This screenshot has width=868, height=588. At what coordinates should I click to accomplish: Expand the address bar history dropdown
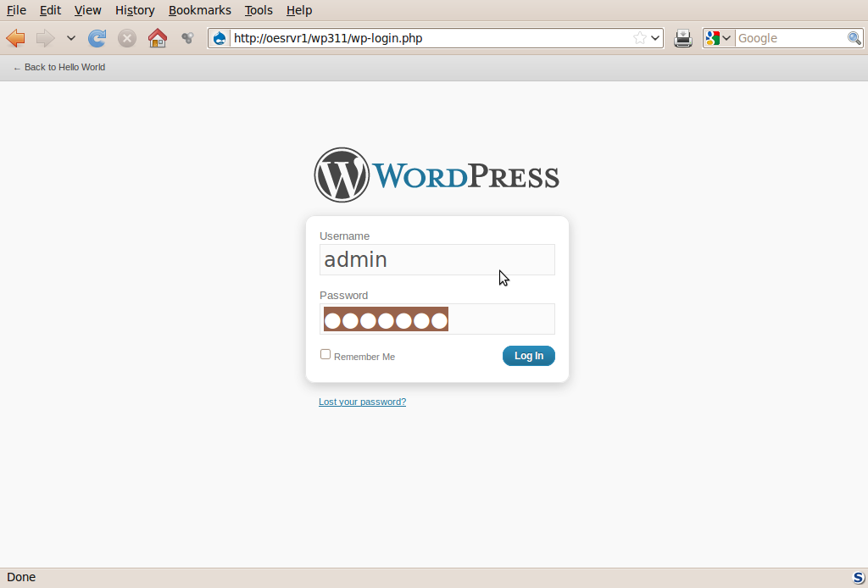click(x=655, y=38)
